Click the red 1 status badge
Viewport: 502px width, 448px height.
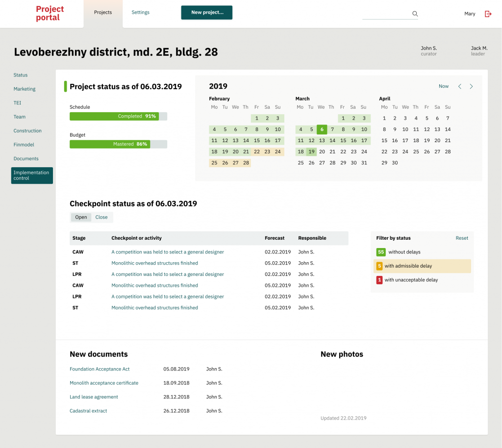379,280
